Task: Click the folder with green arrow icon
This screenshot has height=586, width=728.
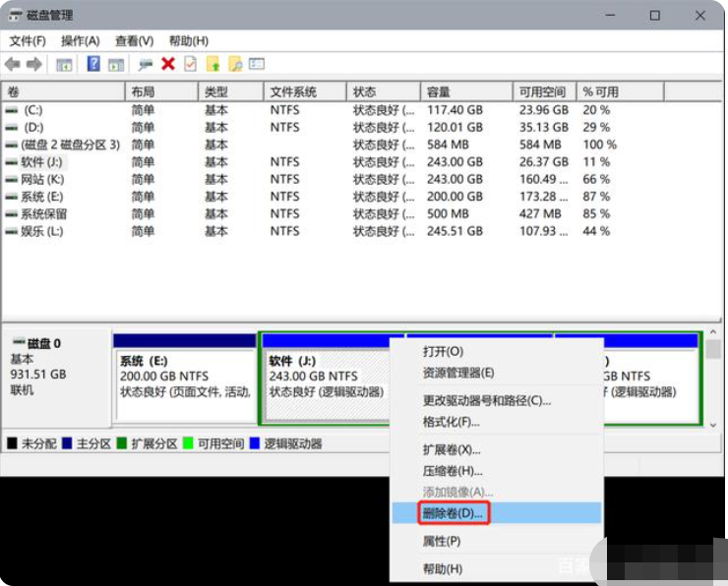Action: 212,64
